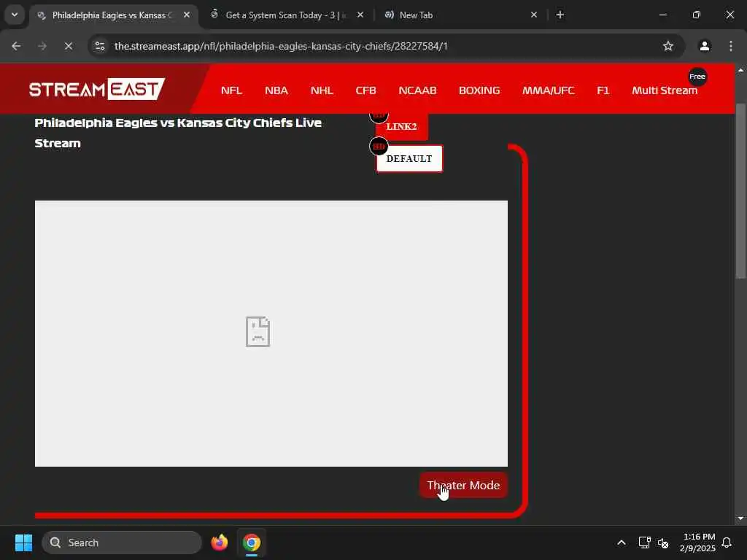The height and width of the screenshot is (560, 747).
Task: Minimize the Chrome window
Action: click(663, 15)
